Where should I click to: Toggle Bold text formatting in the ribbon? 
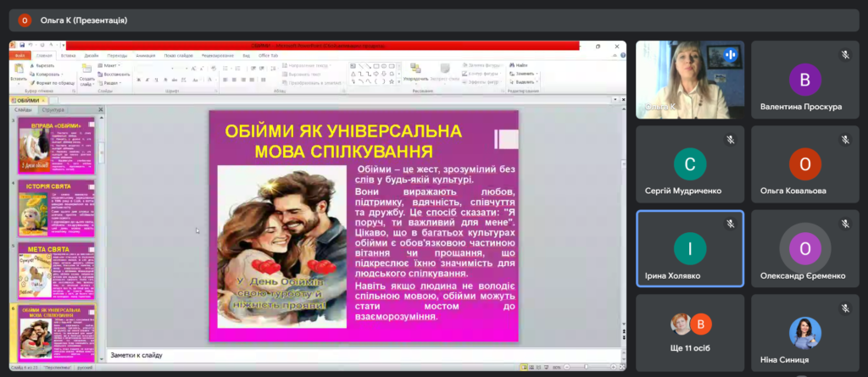pyautogui.click(x=139, y=81)
